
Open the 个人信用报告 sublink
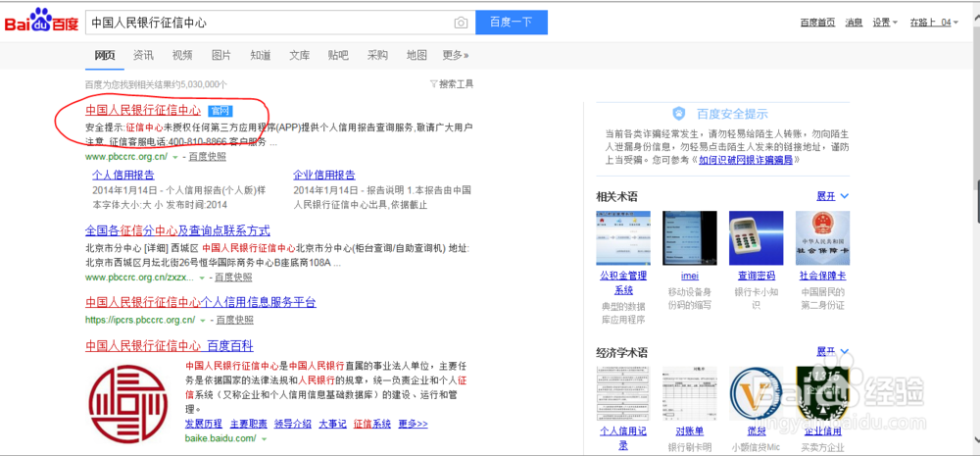point(123,175)
